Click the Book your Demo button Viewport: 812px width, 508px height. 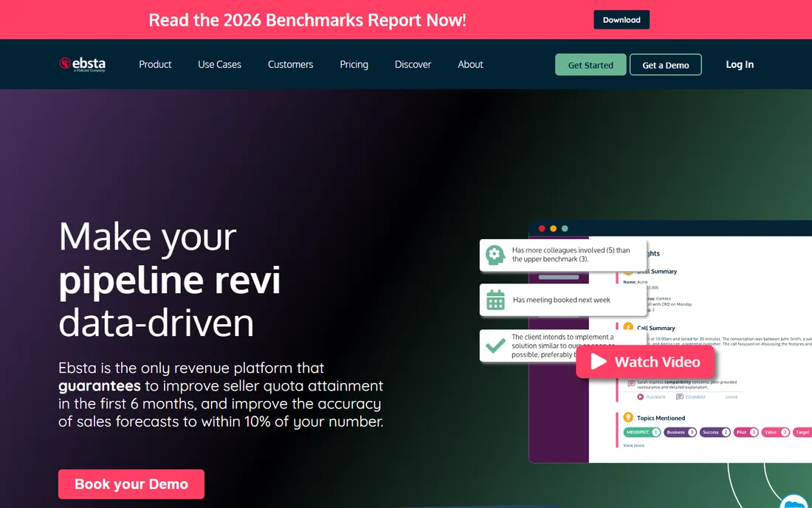(x=131, y=484)
